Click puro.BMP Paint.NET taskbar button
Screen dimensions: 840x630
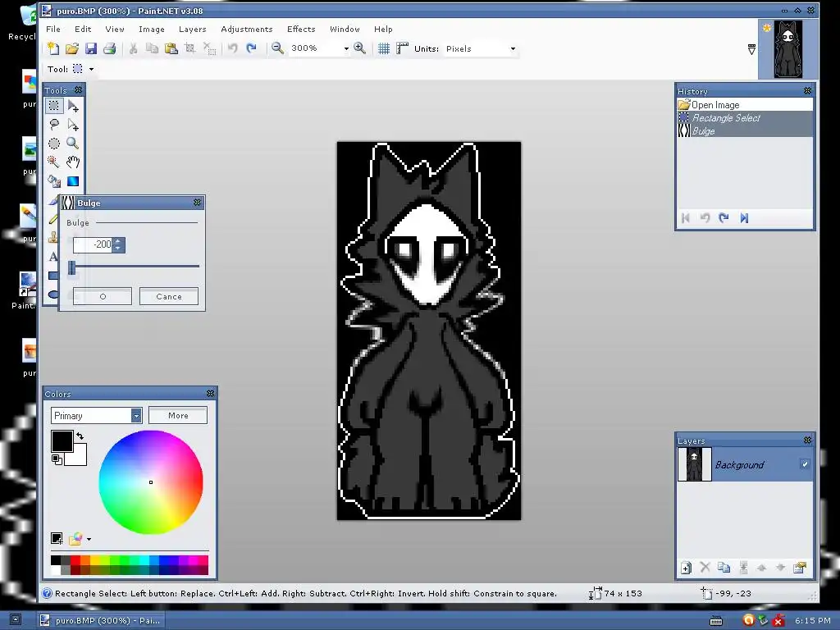[101, 620]
